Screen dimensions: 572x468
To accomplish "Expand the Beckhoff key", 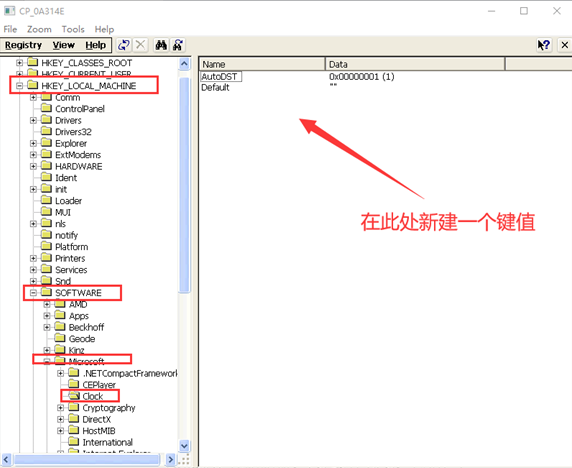I will [47, 327].
